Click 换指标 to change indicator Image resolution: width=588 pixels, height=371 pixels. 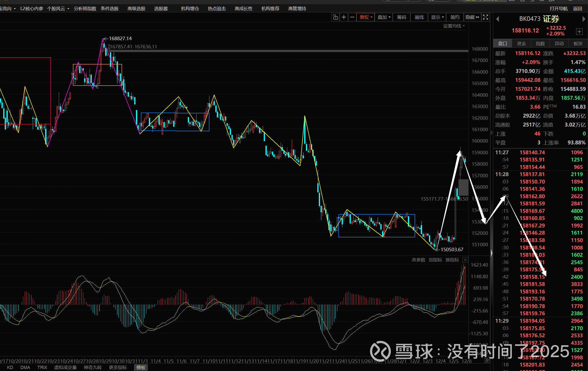(452, 260)
